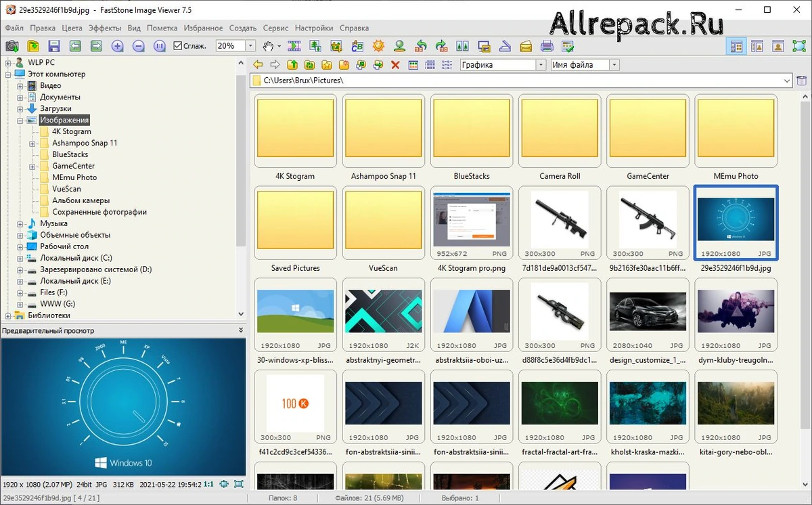Image resolution: width=812 pixels, height=505 pixels.
Task: Click the compare selected images icon
Action: click(x=463, y=46)
